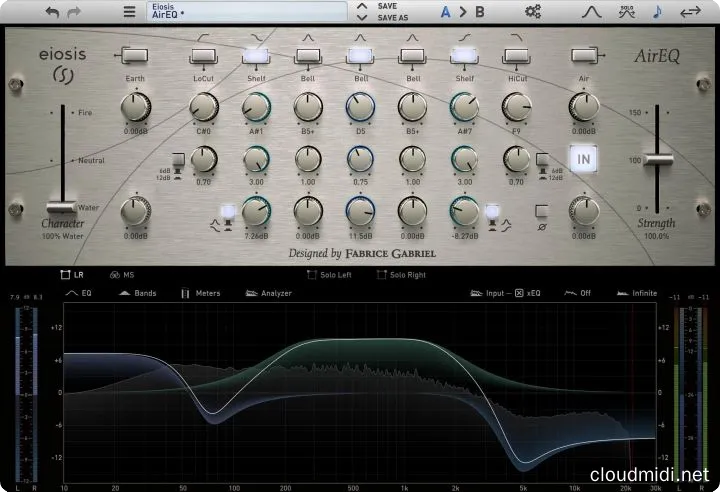Click the bell curve icon in top toolbar
Screen dimensions: 720x492
click(592, 12)
